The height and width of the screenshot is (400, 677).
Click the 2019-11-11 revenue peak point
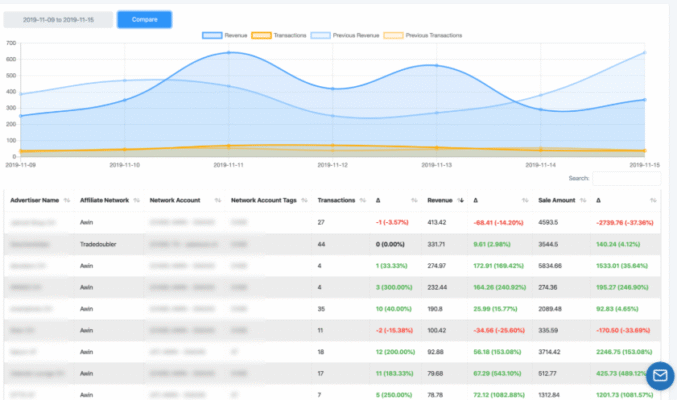[x=229, y=53]
